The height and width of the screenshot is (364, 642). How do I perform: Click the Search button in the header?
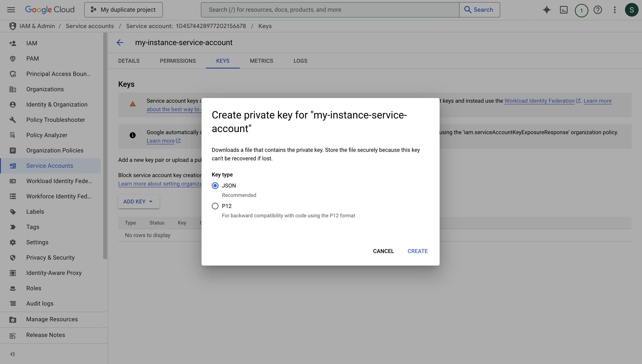(480, 10)
